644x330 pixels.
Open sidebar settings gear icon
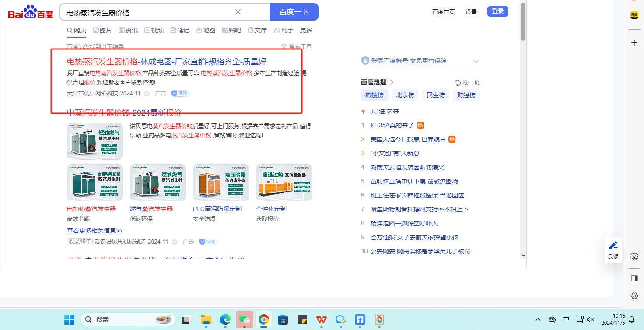tap(634, 296)
